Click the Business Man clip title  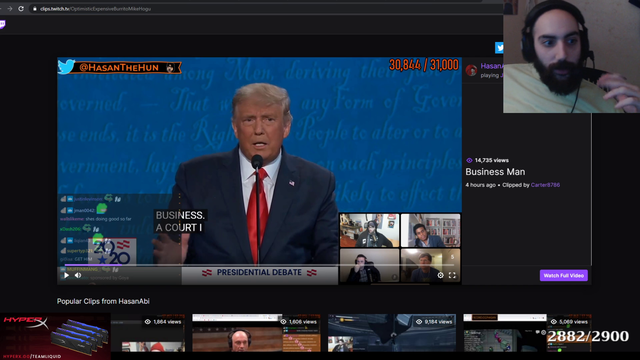pos(495,172)
